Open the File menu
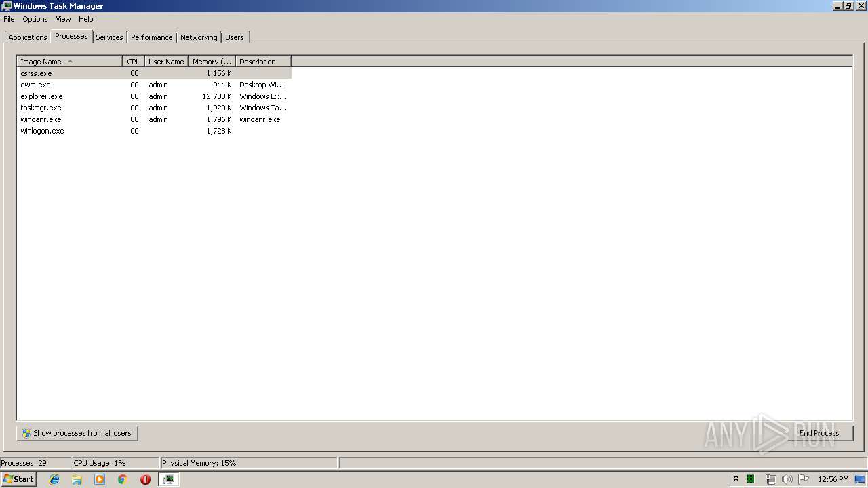868x488 pixels. (x=9, y=19)
